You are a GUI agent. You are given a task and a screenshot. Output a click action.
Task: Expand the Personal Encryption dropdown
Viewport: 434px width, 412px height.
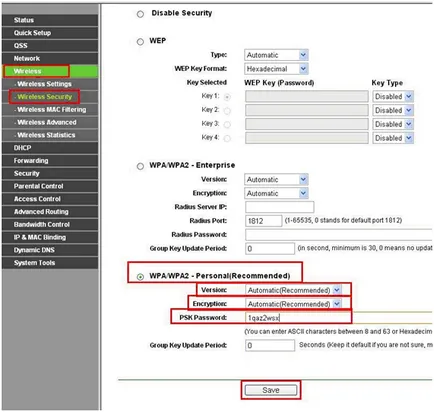pyautogui.click(x=294, y=304)
